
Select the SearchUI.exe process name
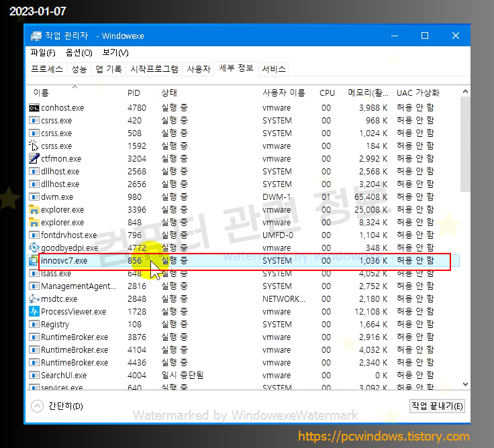(x=64, y=376)
